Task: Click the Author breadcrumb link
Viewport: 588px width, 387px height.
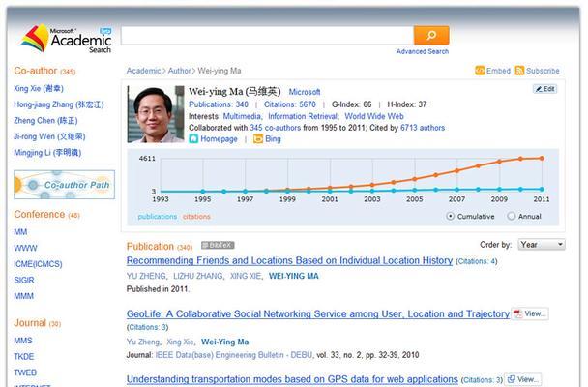Action: (179, 71)
